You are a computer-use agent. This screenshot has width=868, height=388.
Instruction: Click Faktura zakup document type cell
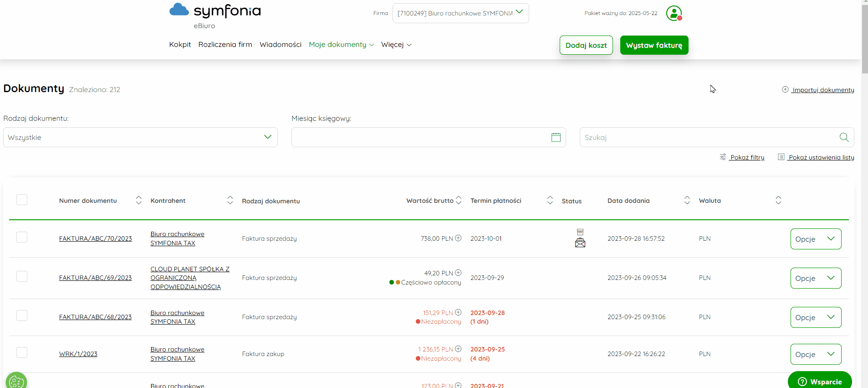[x=263, y=354]
